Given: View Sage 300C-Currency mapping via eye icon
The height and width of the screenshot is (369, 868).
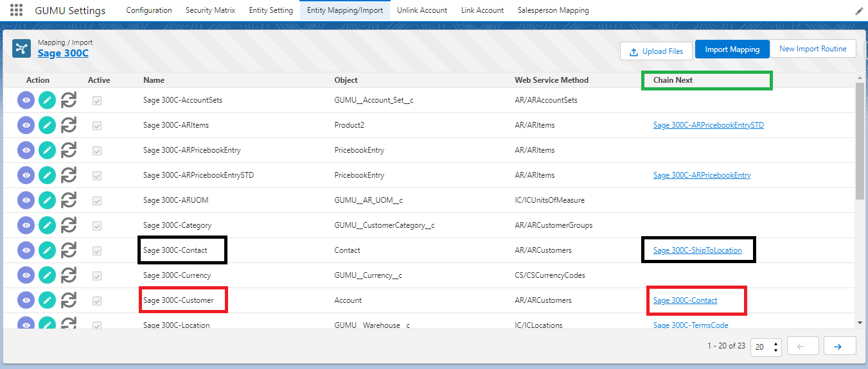Looking at the screenshot, I should pos(26,276).
